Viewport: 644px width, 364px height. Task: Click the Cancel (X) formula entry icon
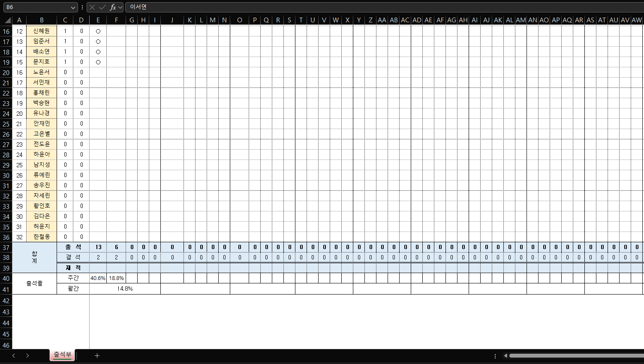click(92, 7)
